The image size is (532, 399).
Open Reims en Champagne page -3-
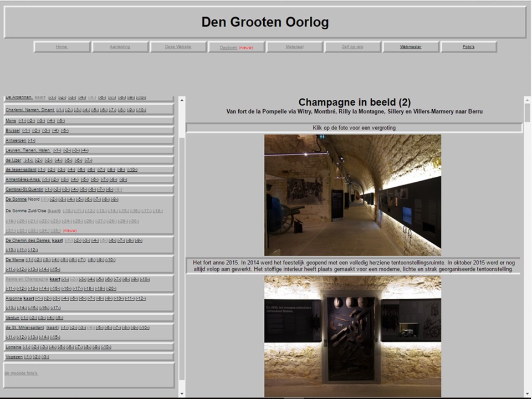coord(83,279)
